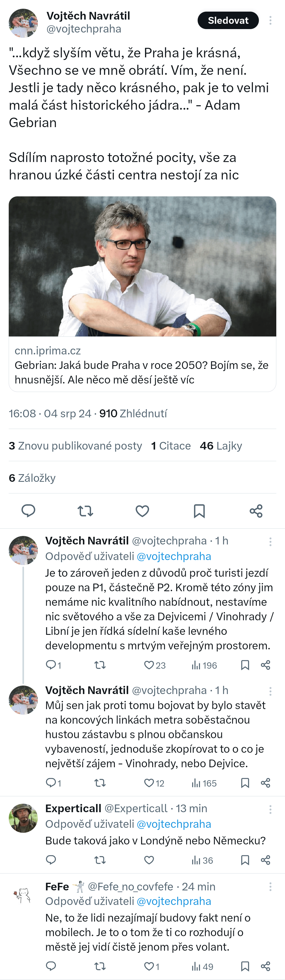
Task: View the 46 Lajky list
Action: [221, 446]
